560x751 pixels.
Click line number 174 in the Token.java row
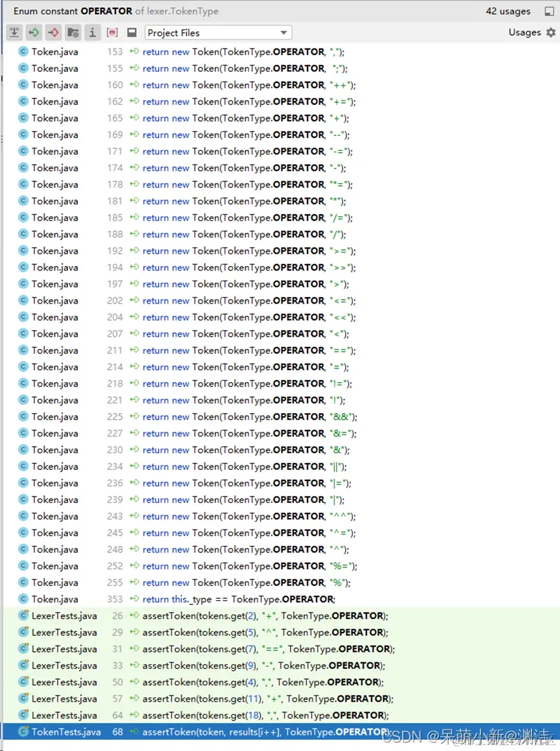click(x=115, y=168)
